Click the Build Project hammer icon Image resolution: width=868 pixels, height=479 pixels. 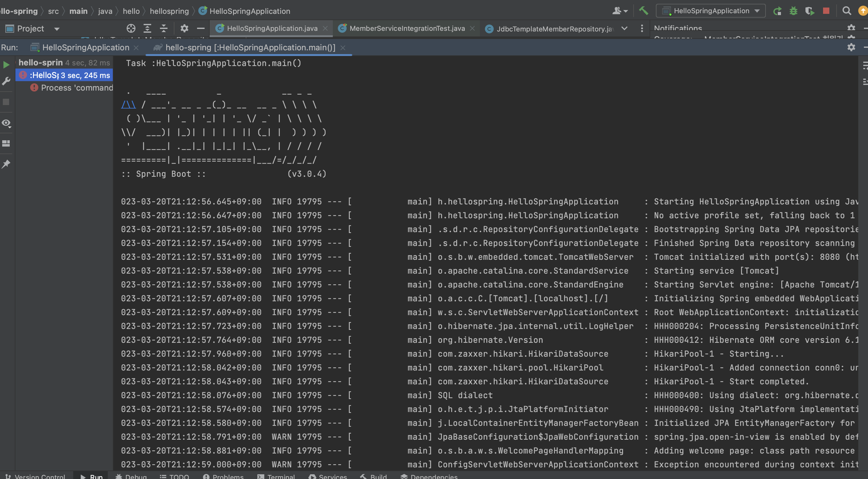click(x=643, y=11)
